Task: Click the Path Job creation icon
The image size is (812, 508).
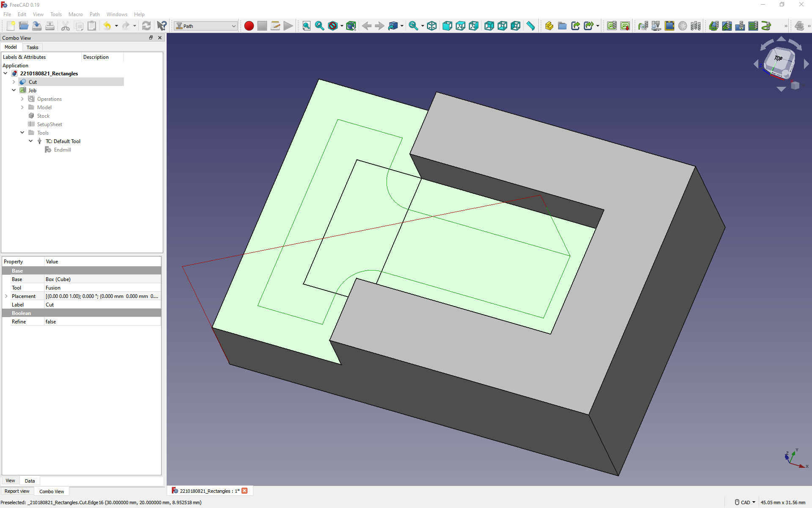Action: click(612, 26)
